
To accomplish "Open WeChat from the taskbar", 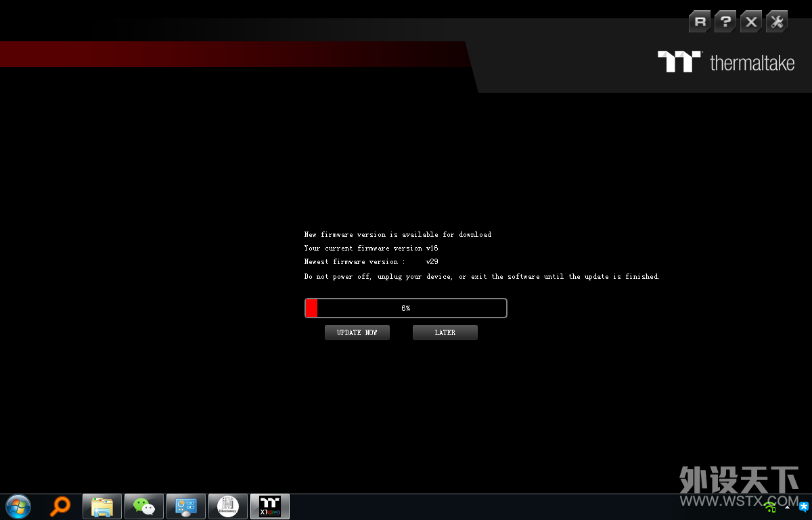I will tap(144, 506).
